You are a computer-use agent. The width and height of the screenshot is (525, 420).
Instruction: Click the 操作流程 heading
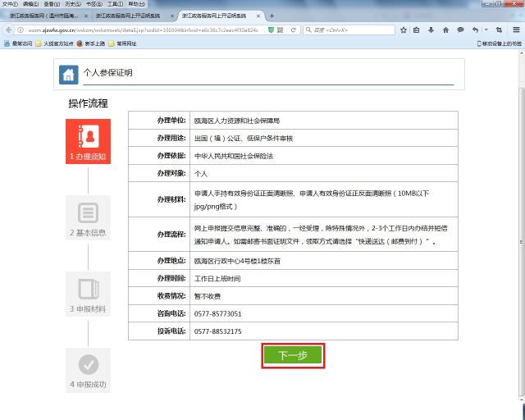coord(88,103)
